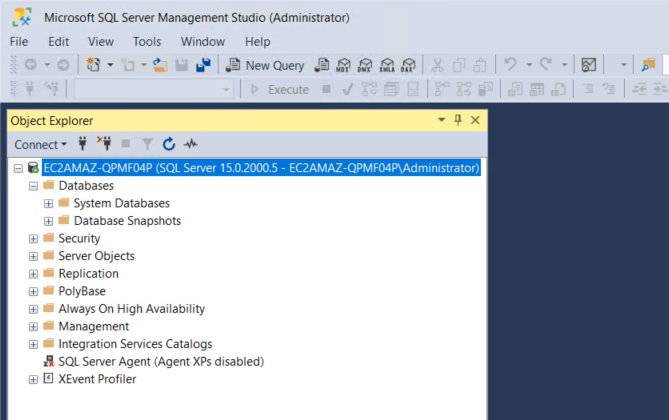Screen dimensions: 669x420
Task: Click the Parse checkmark icon
Action: point(348,89)
